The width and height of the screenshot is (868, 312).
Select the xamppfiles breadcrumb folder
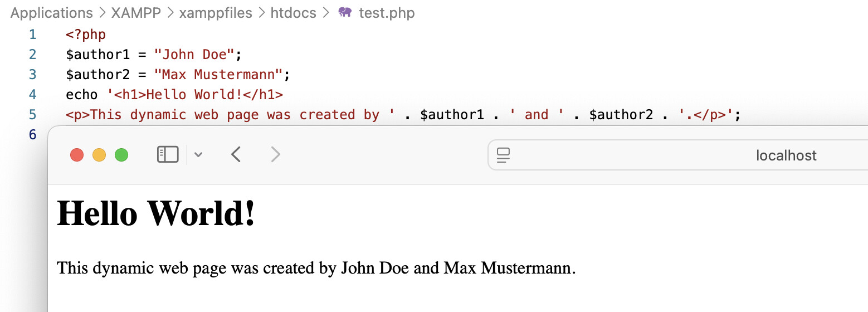pos(216,13)
